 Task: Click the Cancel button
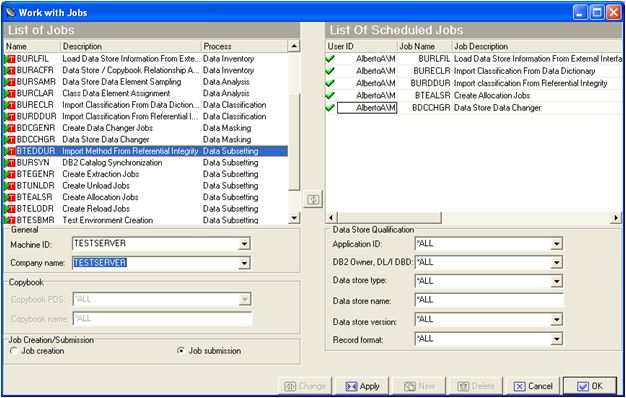click(x=533, y=386)
